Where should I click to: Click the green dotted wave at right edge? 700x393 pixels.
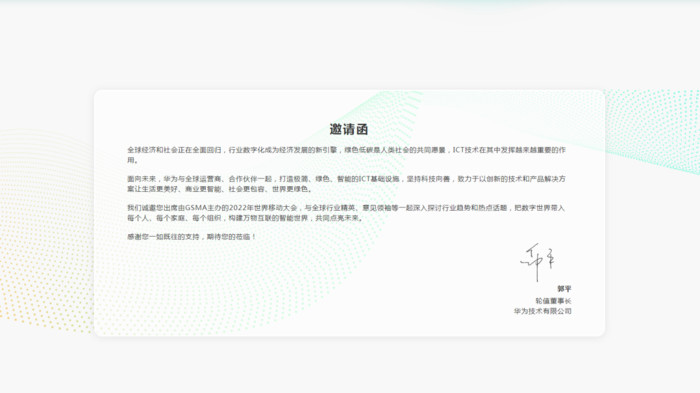653,130
